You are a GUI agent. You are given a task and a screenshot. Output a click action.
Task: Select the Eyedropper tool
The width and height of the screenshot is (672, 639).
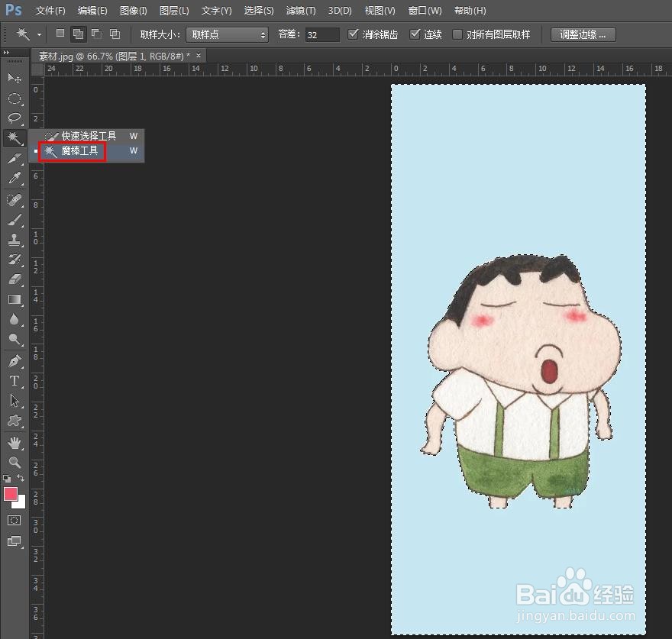click(15, 177)
